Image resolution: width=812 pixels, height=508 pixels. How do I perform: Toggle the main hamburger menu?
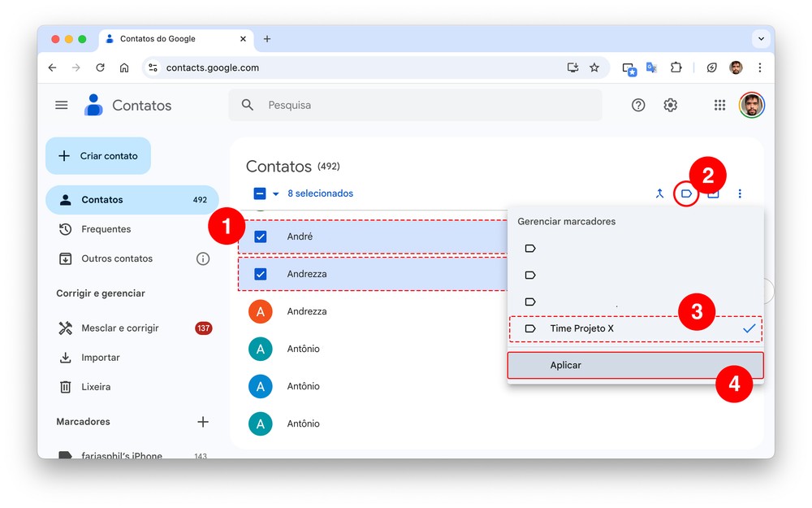coord(61,105)
